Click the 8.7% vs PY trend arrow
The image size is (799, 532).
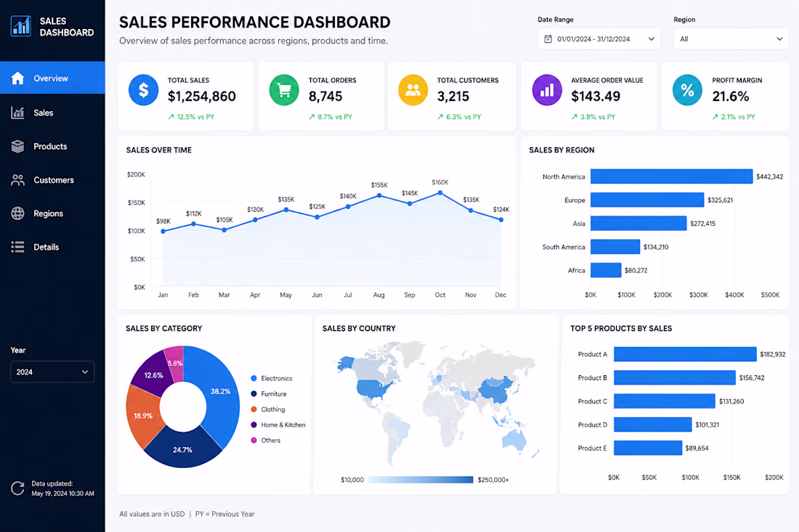(312, 117)
